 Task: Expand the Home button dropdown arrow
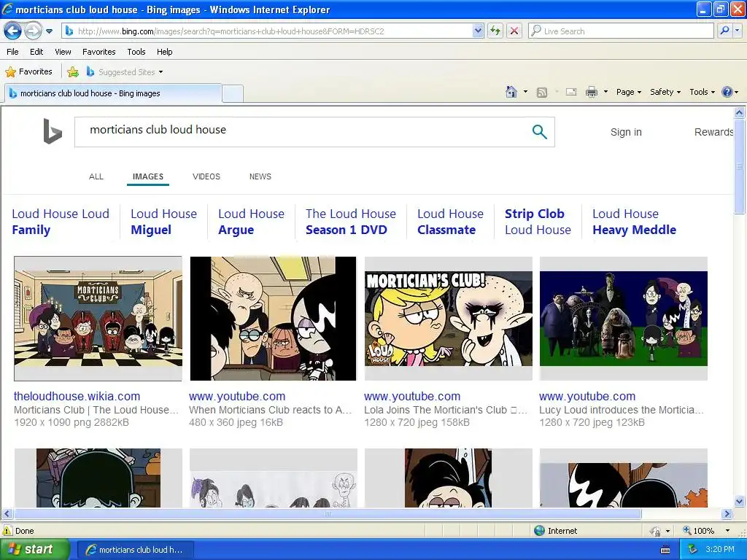tap(525, 92)
